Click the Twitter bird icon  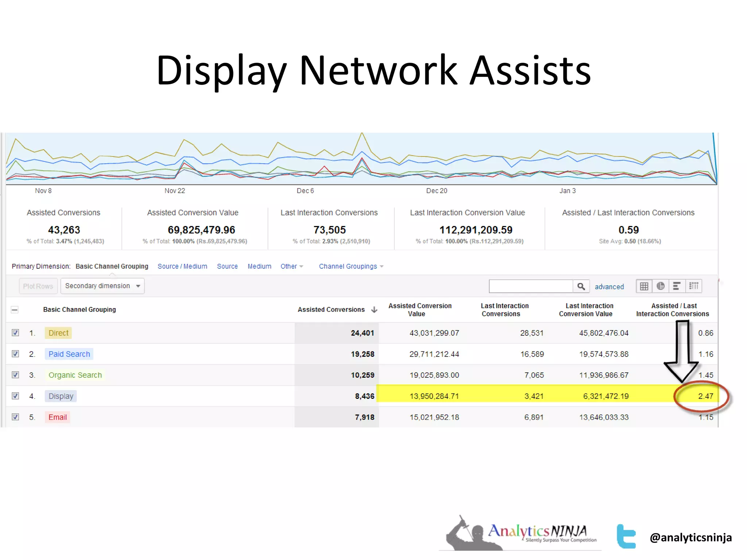tap(626, 536)
